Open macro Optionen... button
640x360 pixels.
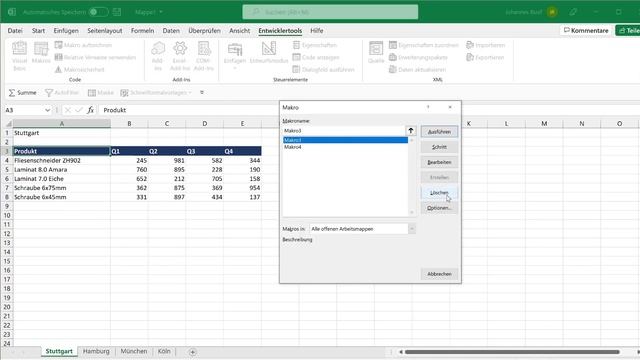[439, 208]
